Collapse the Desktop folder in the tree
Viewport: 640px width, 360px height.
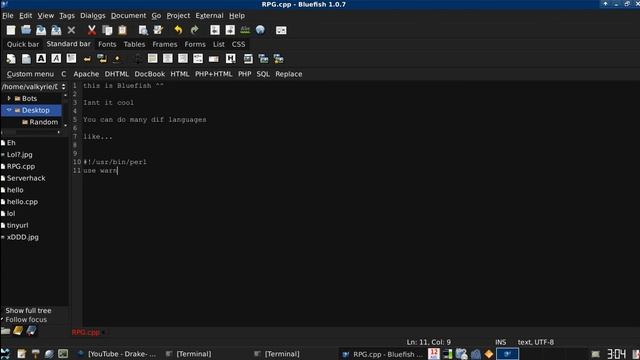click(9, 110)
